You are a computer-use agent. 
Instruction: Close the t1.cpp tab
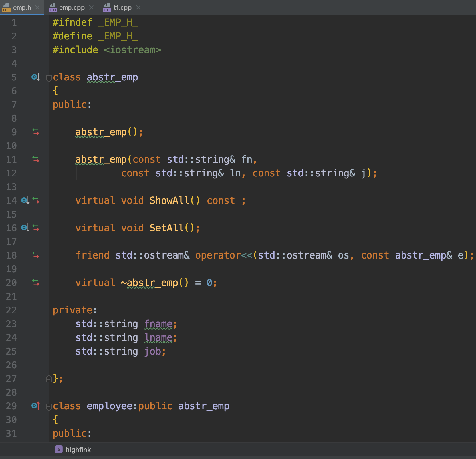pyautogui.click(x=138, y=7)
